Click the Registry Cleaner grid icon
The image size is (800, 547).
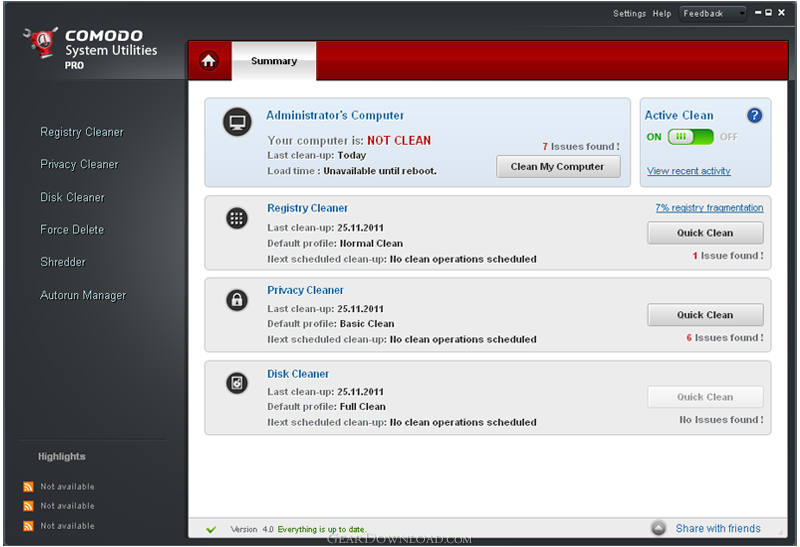pos(237,218)
